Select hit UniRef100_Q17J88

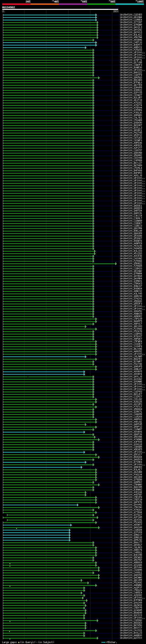pyautogui.click(x=131, y=63)
